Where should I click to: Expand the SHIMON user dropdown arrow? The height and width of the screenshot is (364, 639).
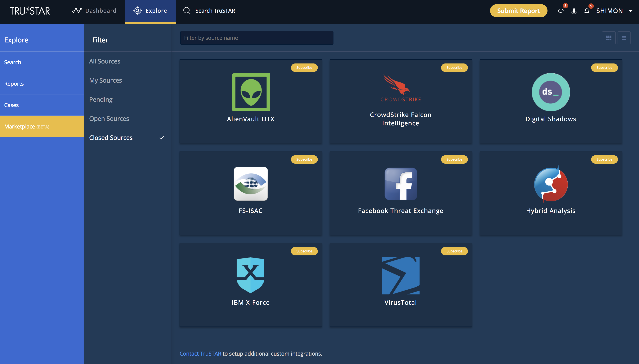coord(631,11)
